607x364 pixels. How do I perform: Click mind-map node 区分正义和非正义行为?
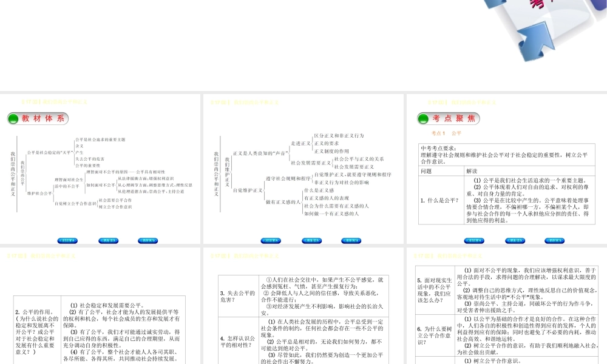(x=339, y=136)
